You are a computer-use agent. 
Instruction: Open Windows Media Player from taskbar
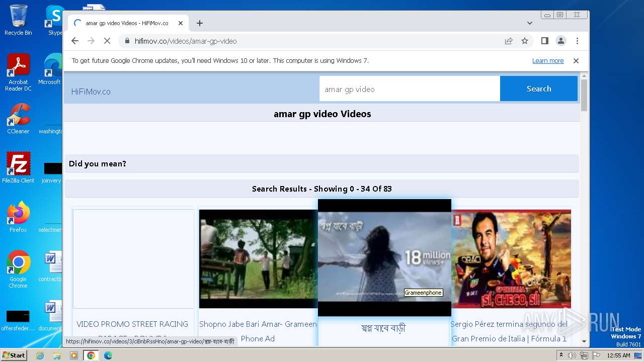pos(74,355)
